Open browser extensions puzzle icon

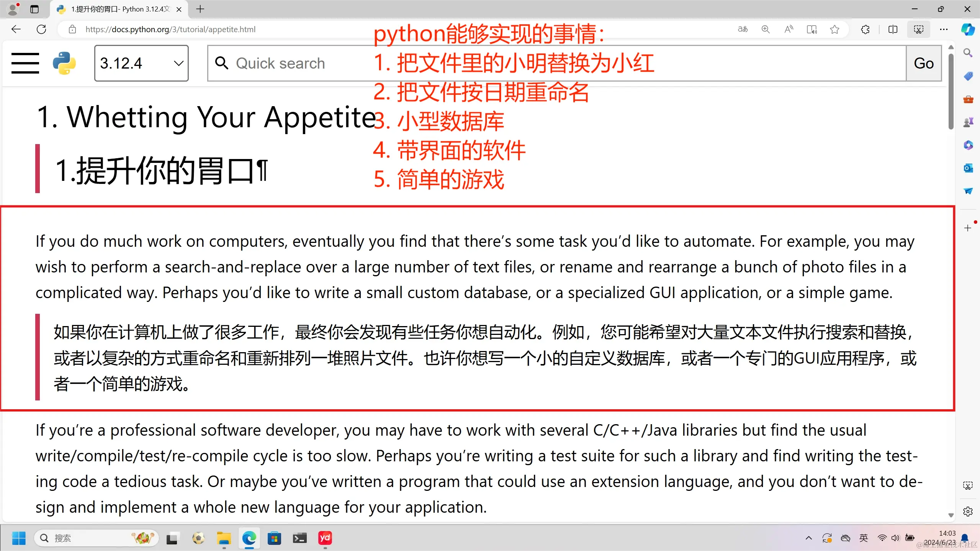[x=865, y=29]
